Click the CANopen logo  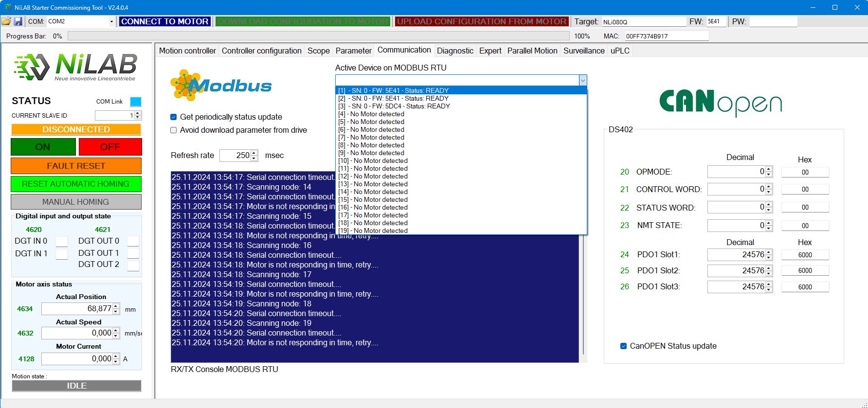pos(720,103)
